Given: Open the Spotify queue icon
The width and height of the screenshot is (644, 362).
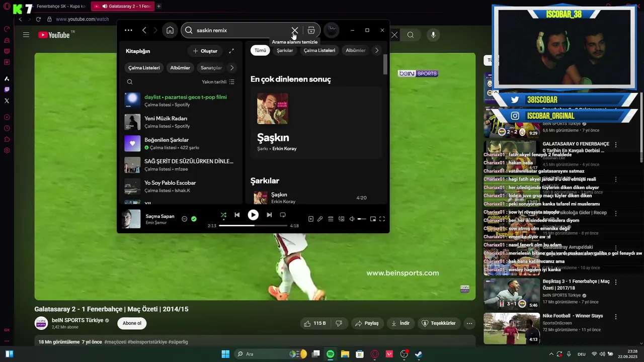Looking at the screenshot, I should 331,219.
